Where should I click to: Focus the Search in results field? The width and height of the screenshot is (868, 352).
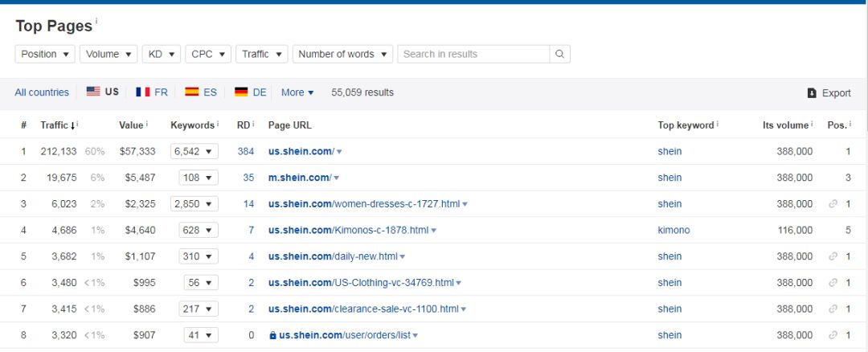473,54
